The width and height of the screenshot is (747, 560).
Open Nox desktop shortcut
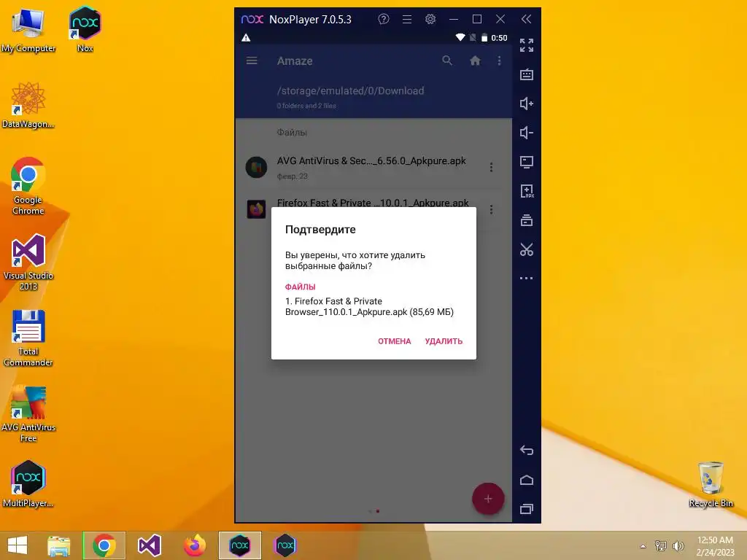tap(85, 28)
